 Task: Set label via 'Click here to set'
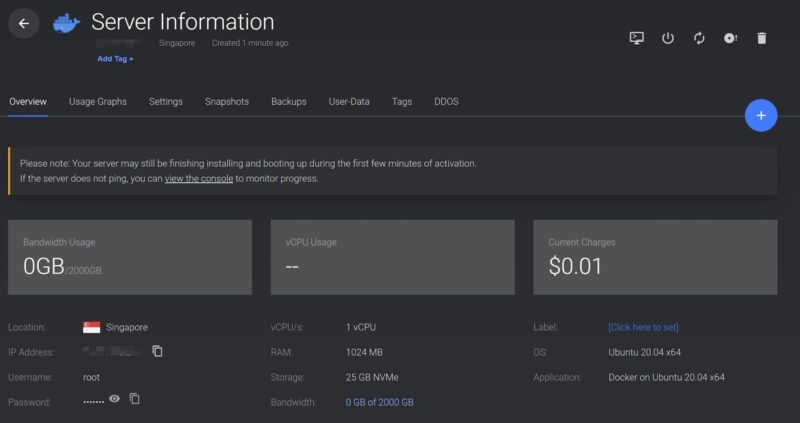click(x=643, y=327)
